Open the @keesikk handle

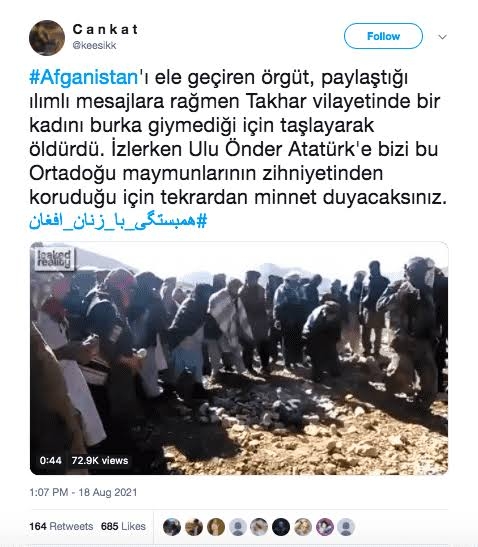(x=94, y=45)
